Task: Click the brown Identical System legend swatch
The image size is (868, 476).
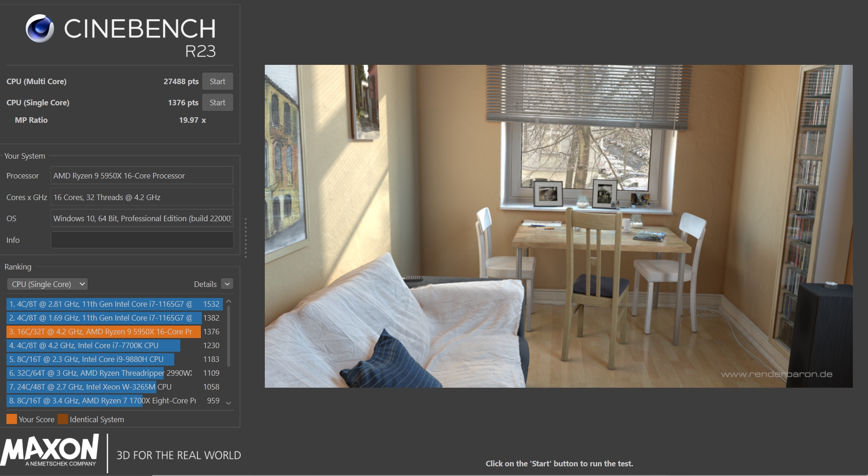Action: 63,419
